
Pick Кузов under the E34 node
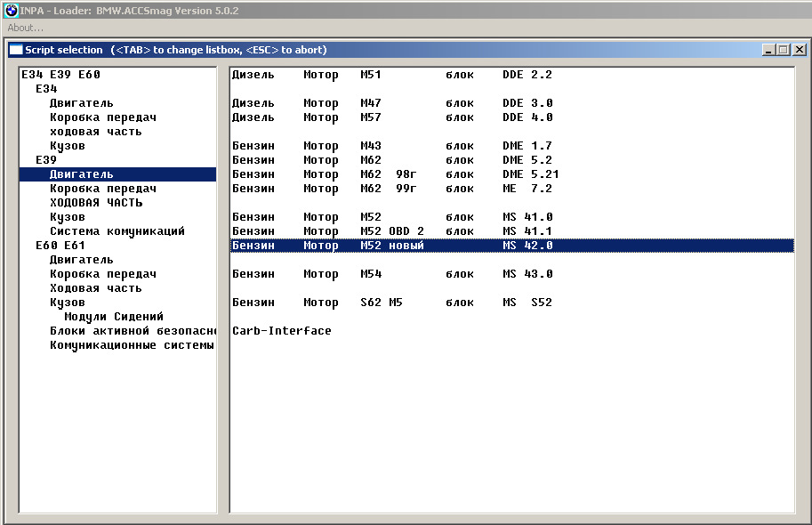(x=68, y=146)
